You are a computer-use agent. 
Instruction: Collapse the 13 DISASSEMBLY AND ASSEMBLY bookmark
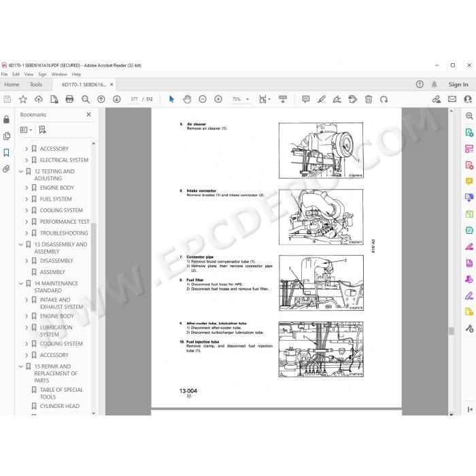click(x=21, y=244)
